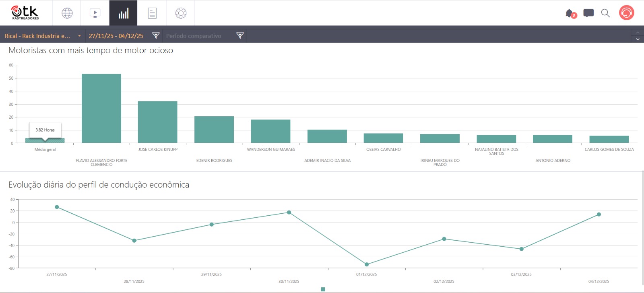Toggle the line chart legend square
This screenshot has width=644, height=293.
pos(323,289)
